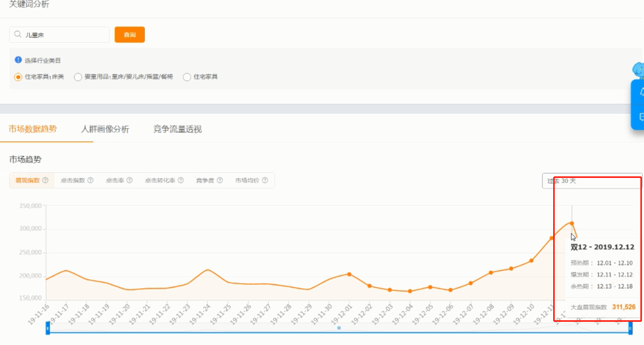Click the keyword search input field
644x345 pixels.
coord(65,35)
